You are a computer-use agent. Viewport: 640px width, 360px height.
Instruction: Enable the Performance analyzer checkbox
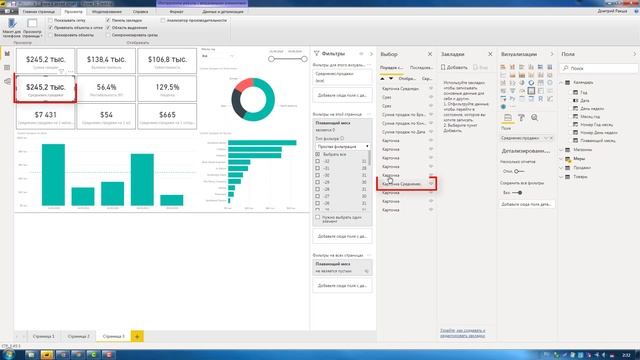pyautogui.click(x=163, y=20)
